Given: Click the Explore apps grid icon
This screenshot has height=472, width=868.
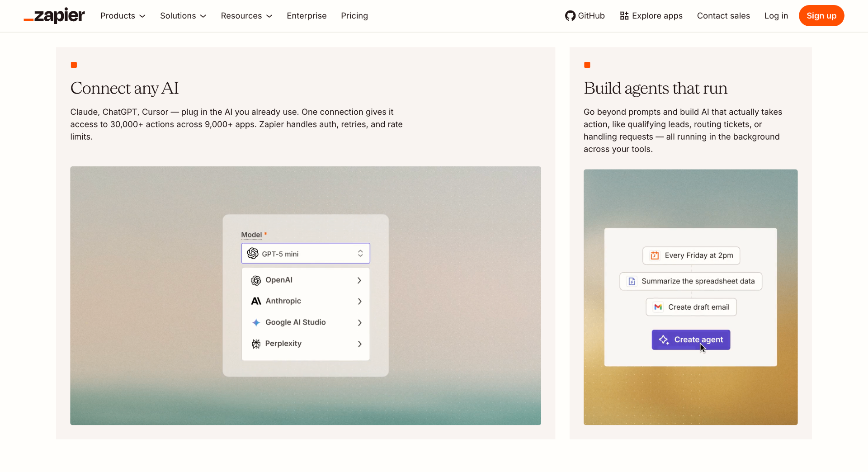Looking at the screenshot, I should click(x=624, y=16).
